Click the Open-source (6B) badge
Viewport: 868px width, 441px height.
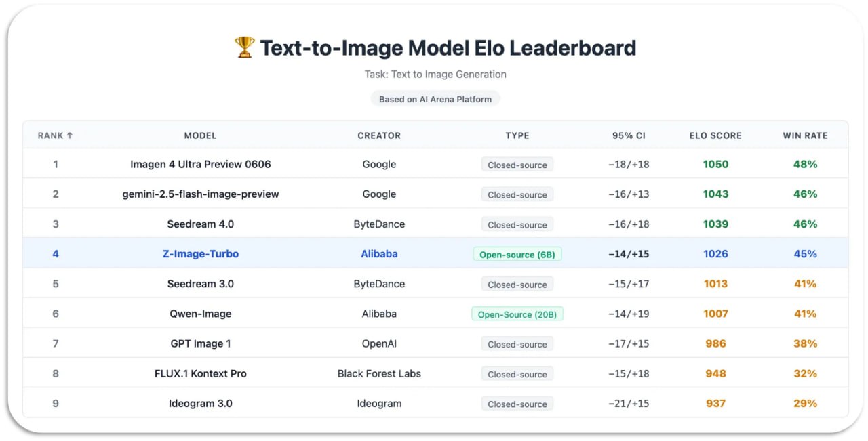coord(517,255)
